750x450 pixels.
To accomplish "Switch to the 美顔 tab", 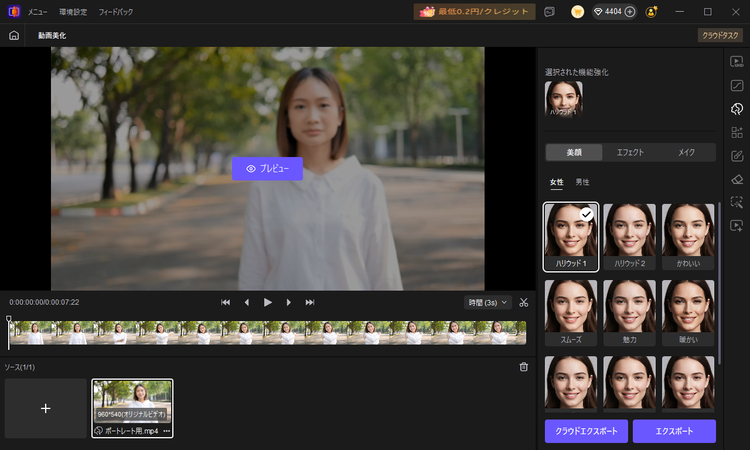I will click(574, 152).
